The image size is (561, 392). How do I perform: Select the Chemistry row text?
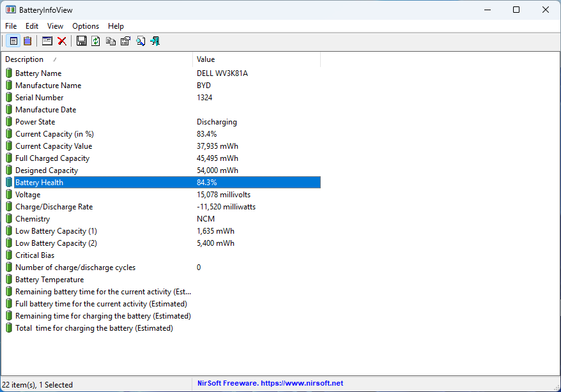point(33,219)
